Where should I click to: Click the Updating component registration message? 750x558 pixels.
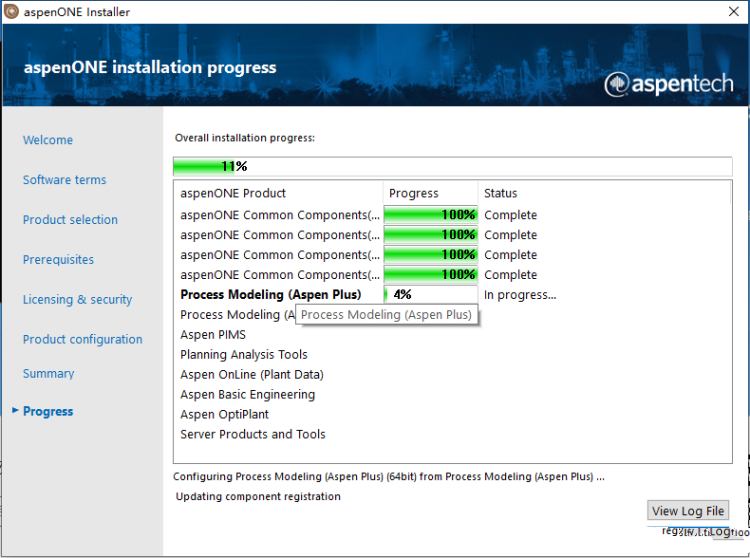[x=258, y=496]
